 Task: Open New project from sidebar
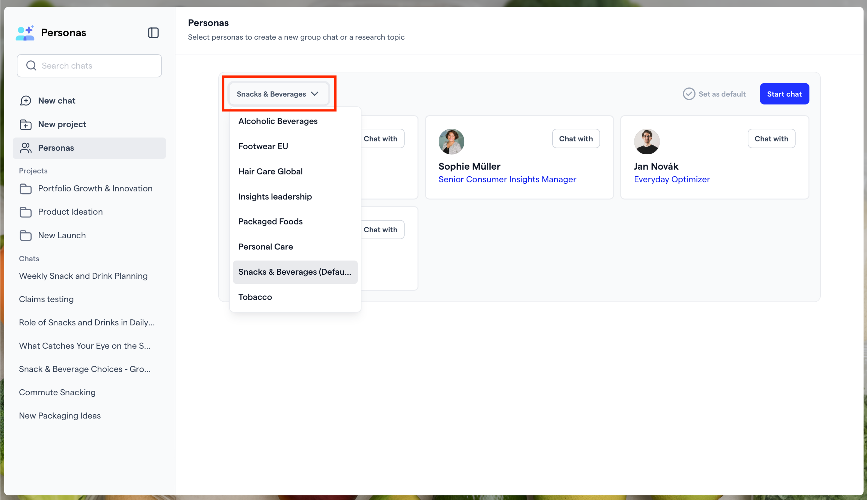(x=89, y=124)
